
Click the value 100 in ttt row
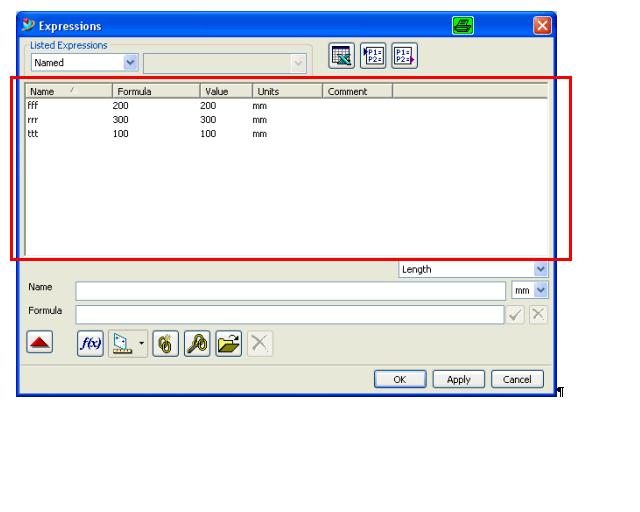pyautogui.click(x=208, y=134)
